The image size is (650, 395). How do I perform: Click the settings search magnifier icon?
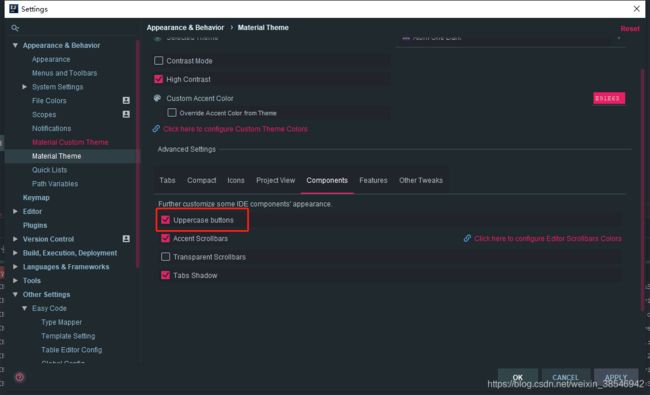click(15, 28)
